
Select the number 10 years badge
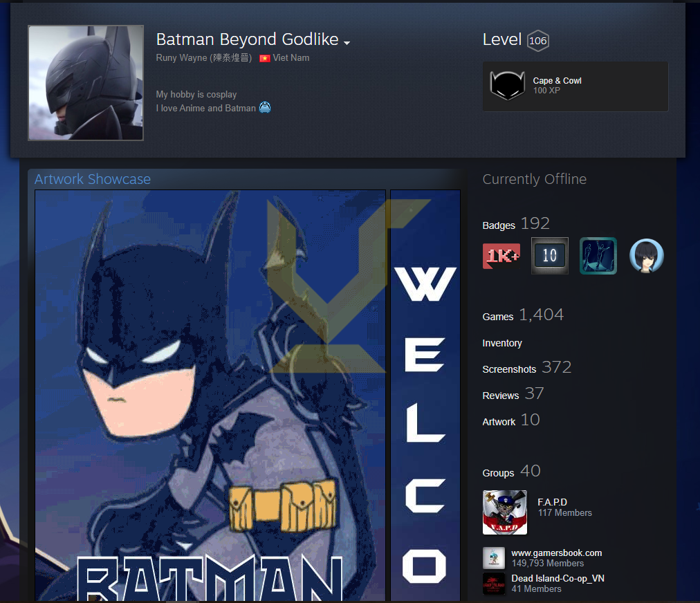tap(549, 256)
